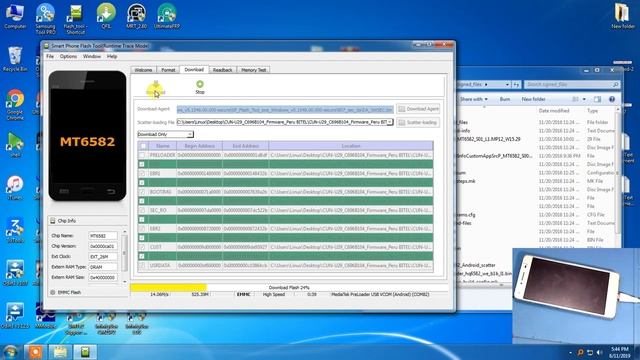Click the Chip Info panel icon

(53, 221)
